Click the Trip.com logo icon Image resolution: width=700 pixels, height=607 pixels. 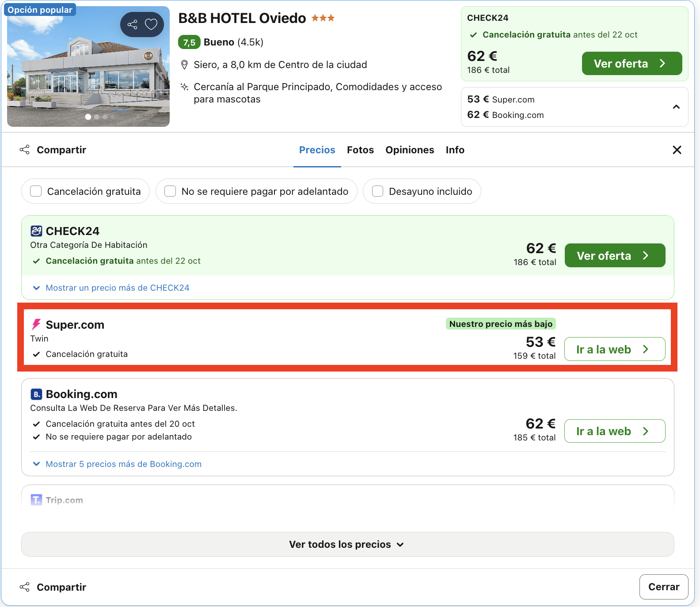tap(36, 500)
